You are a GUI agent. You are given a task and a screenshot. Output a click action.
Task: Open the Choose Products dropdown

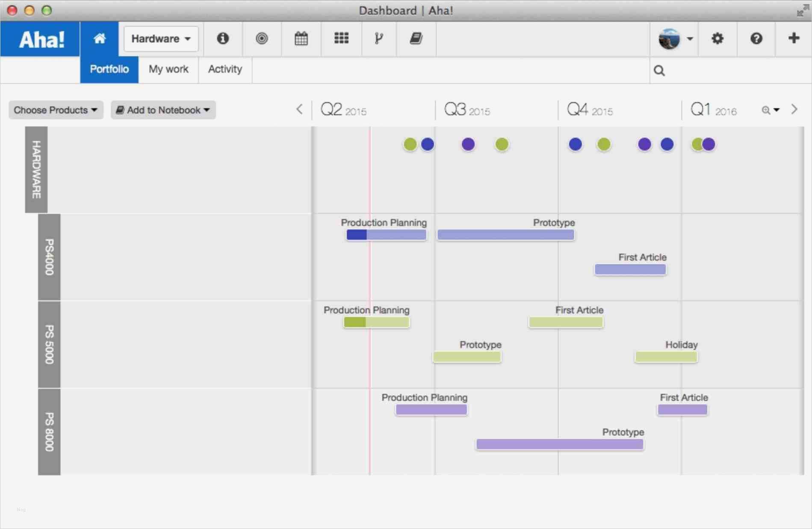tap(56, 110)
